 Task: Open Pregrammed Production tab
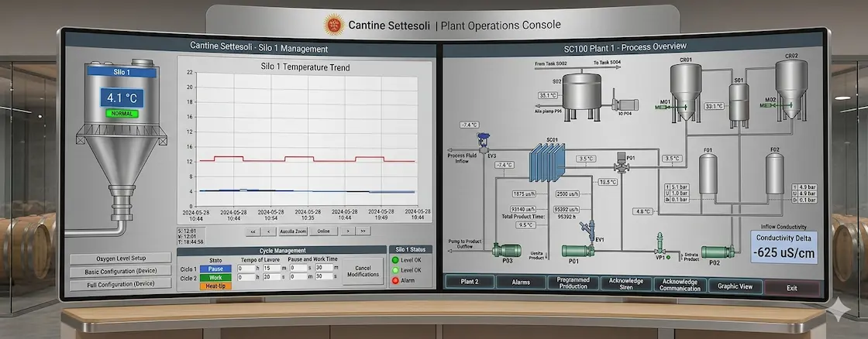point(573,282)
